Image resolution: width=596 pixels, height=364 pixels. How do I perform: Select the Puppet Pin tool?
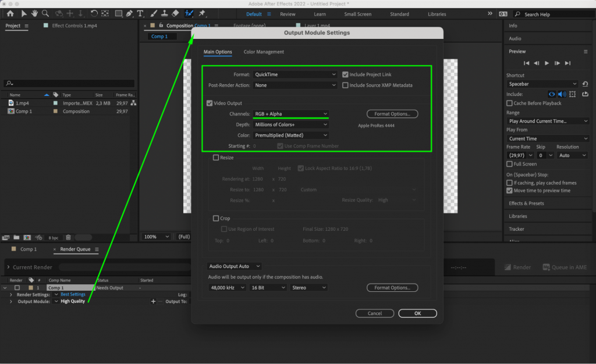tap(201, 12)
